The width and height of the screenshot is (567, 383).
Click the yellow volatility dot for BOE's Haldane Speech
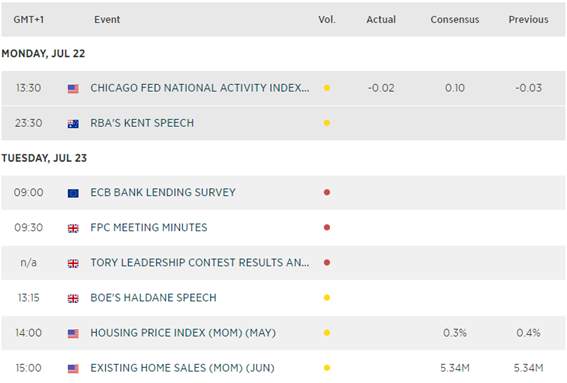click(327, 298)
